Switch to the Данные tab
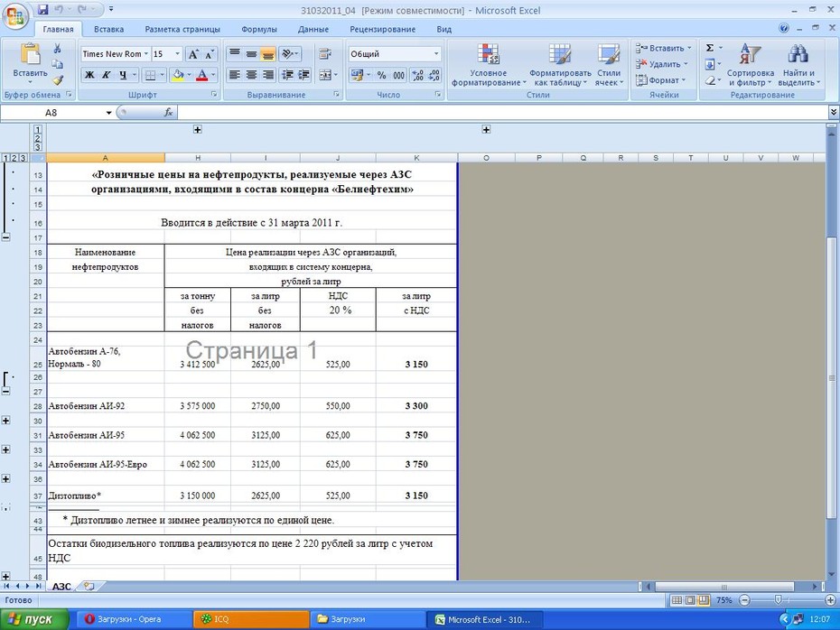The width and height of the screenshot is (840, 630). [x=313, y=30]
